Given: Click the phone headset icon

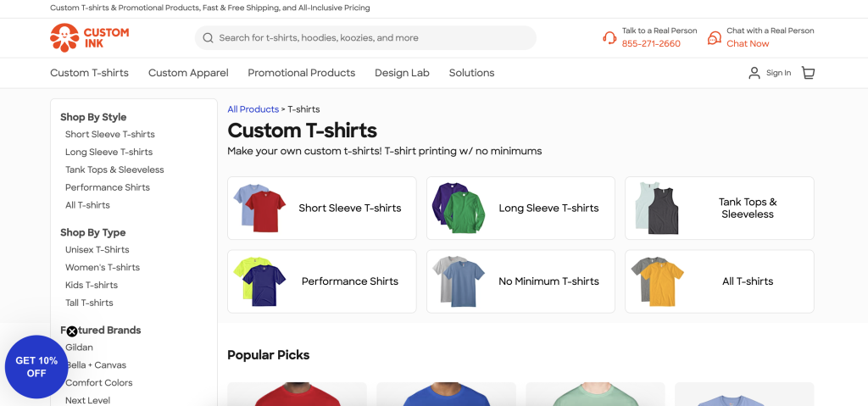Looking at the screenshot, I should [x=609, y=38].
